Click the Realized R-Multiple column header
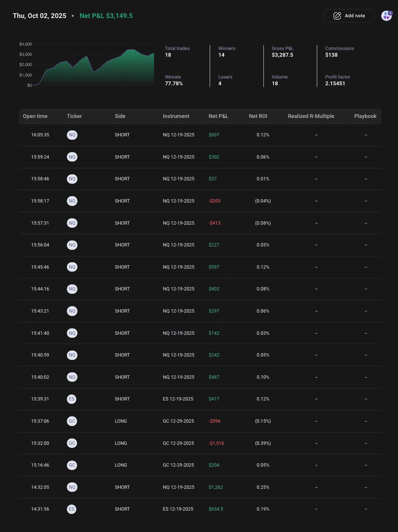This screenshot has height=532, width=398. click(311, 116)
